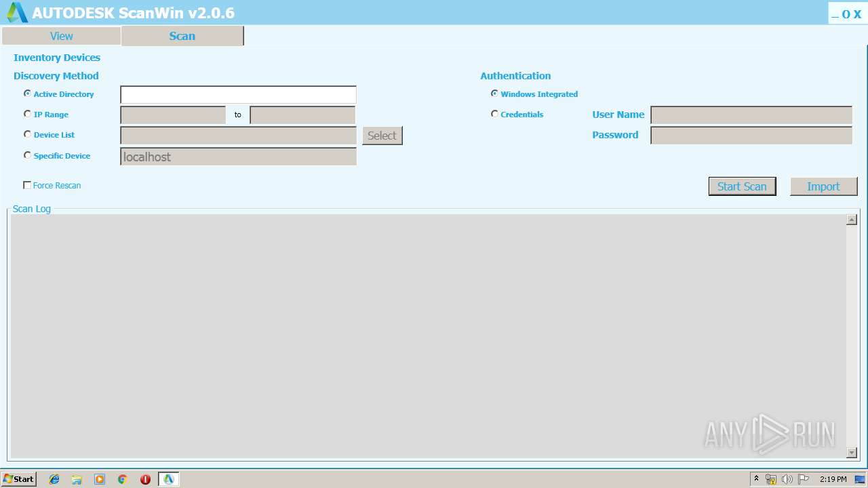The height and width of the screenshot is (488, 868).
Task: Click the IP Range start field
Action: coord(173,115)
